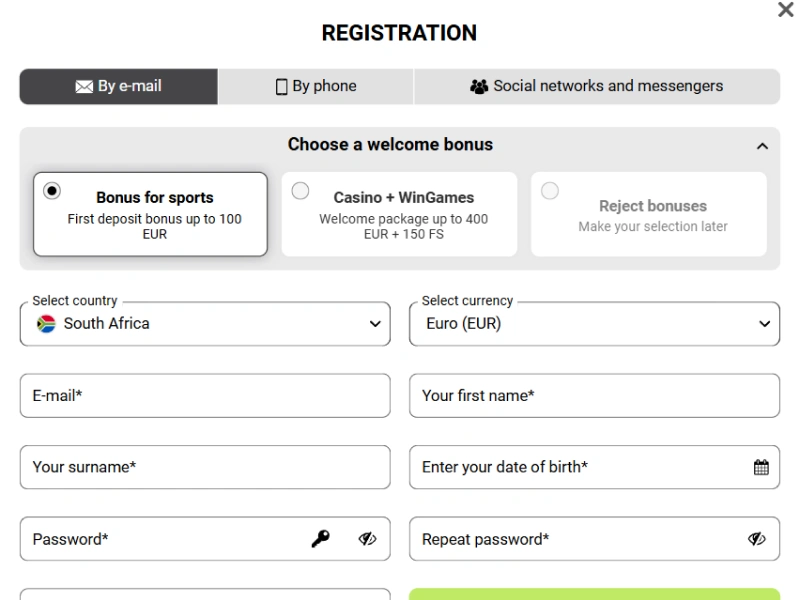Click the people icon on Social networks tab
This screenshot has width=800, height=600.
[480, 86]
